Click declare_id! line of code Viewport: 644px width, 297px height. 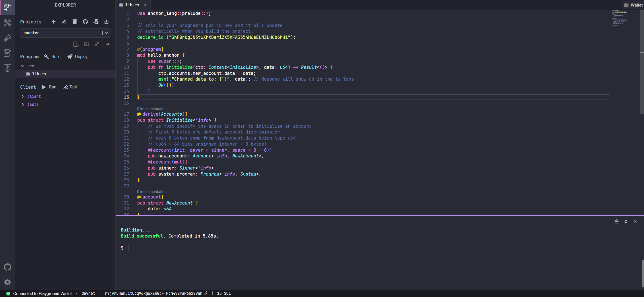pyautogui.click(x=216, y=37)
